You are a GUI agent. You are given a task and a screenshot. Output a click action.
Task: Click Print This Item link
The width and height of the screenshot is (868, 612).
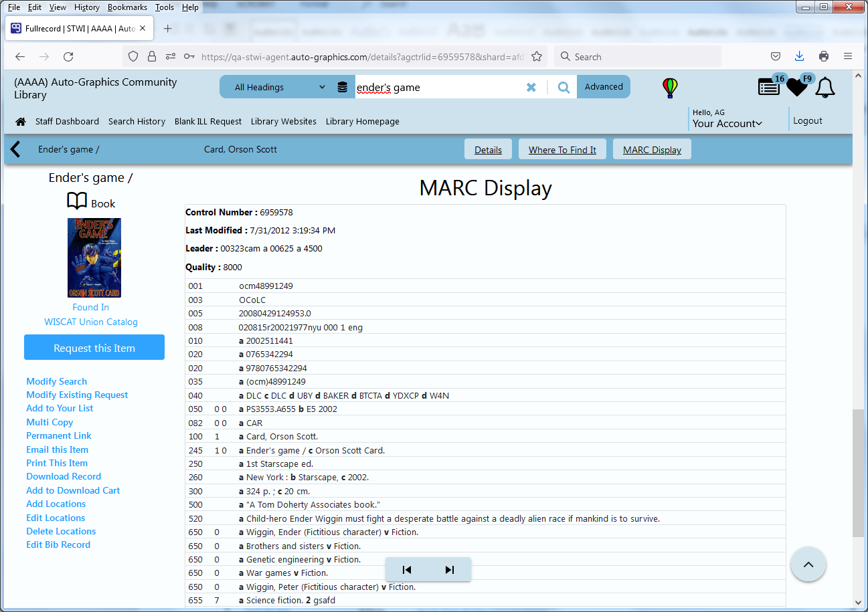(57, 463)
